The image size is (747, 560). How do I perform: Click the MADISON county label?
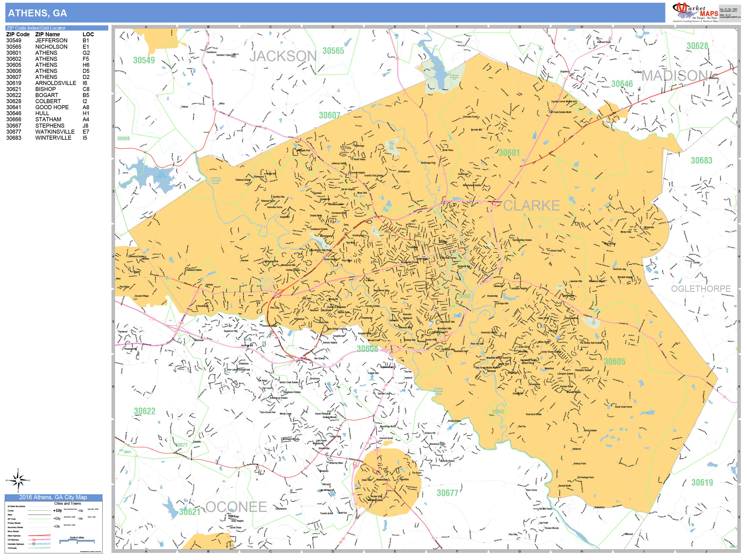tap(674, 75)
